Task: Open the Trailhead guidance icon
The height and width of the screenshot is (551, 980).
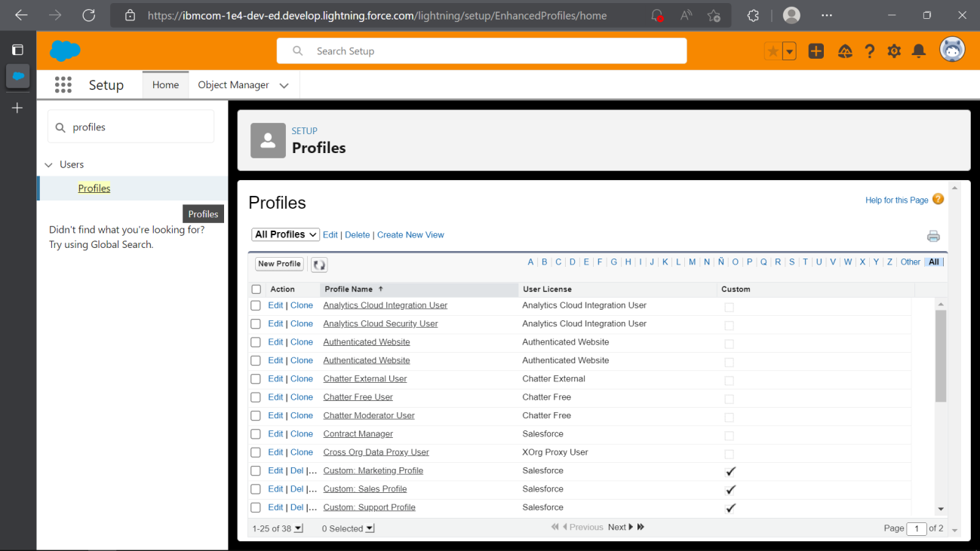Action: (x=845, y=51)
